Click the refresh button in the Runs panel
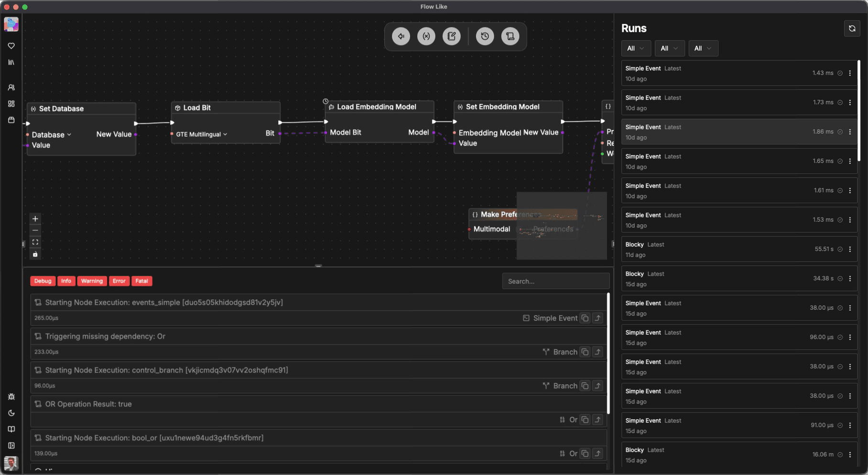This screenshot has width=868, height=475. click(852, 28)
